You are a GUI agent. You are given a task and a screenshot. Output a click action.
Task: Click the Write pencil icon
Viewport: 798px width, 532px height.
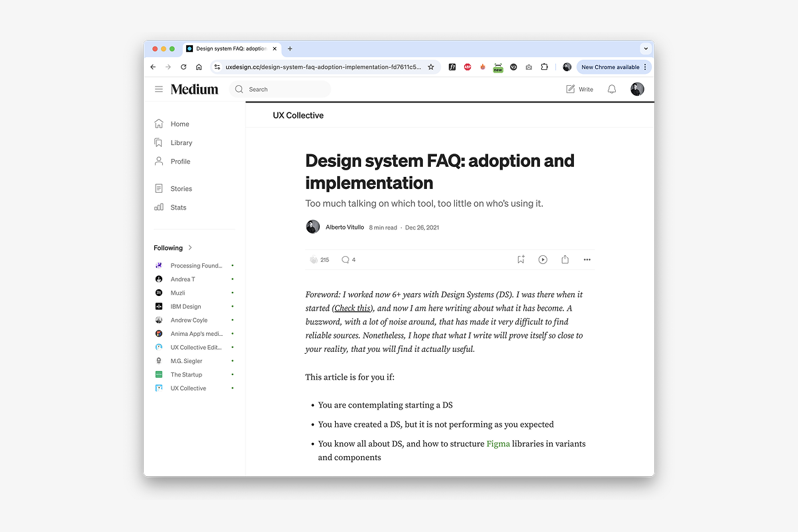pyautogui.click(x=571, y=89)
